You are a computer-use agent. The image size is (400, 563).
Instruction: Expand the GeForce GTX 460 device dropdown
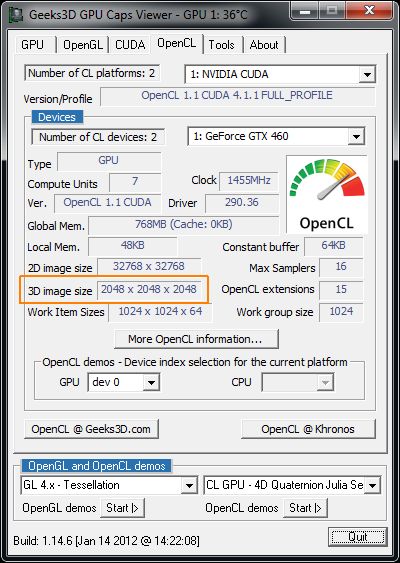pyautogui.click(x=356, y=136)
